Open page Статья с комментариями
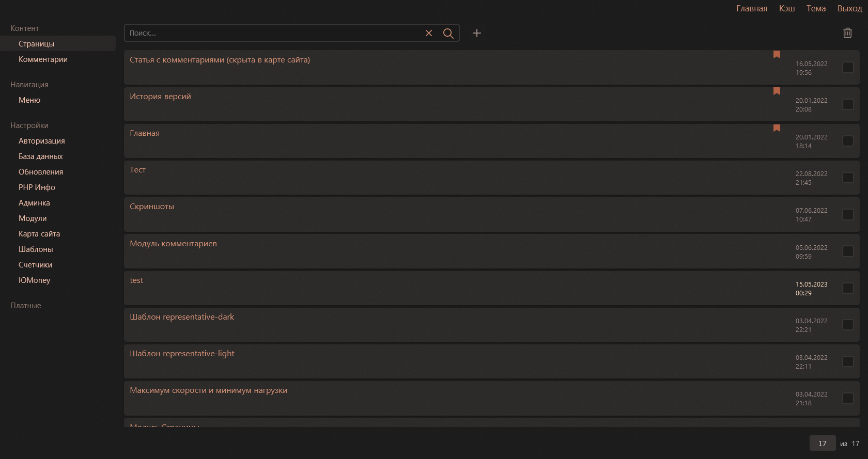Image resolution: width=868 pixels, height=459 pixels. pyautogui.click(x=220, y=60)
